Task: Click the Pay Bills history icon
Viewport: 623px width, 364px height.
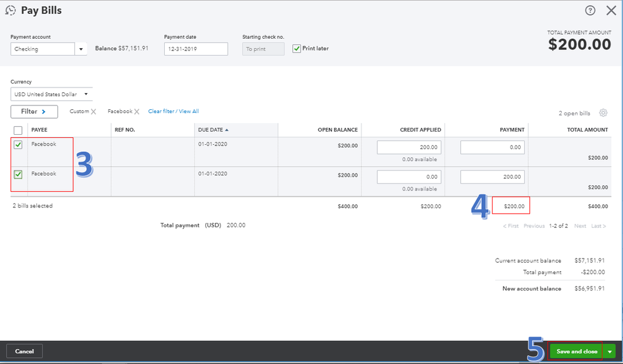Action: pos(10,11)
